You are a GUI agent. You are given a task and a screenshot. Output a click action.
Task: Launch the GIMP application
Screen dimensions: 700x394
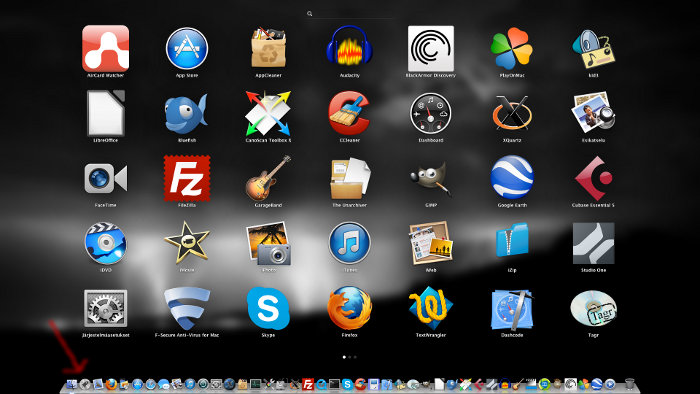tap(430, 178)
